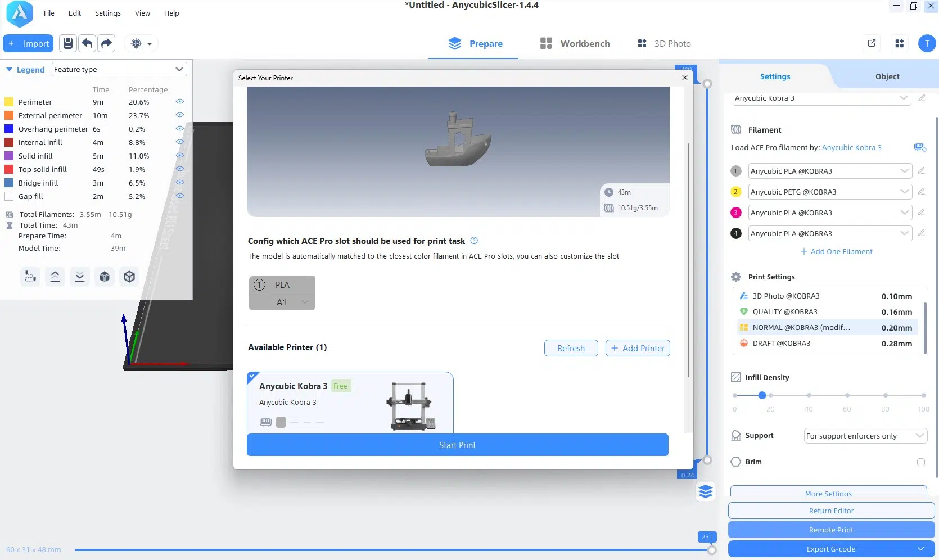Screen dimensions: 939x560
Task: Click the horizontal layer slider handle at 231
Action: 711,550
